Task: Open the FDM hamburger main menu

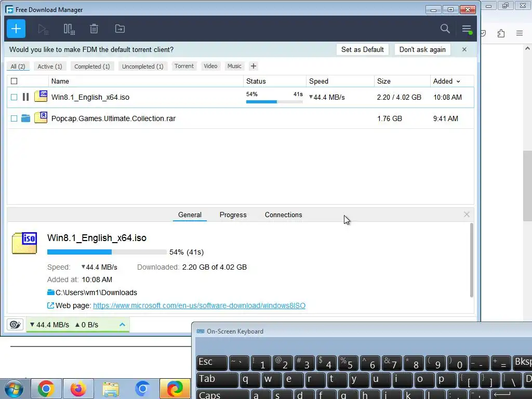Action: pos(467,29)
